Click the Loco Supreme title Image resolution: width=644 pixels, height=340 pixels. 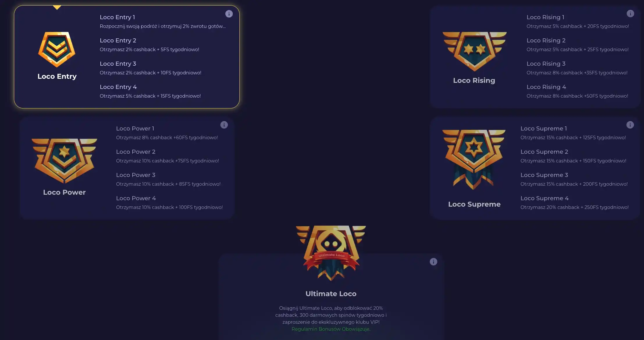tap(474, 204)
